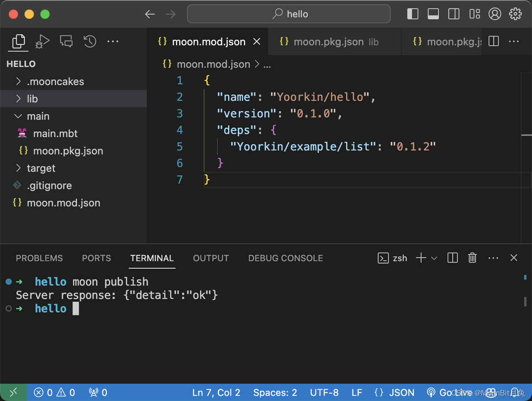Viewport: 532px width, 401px height.
Task: Split the terminal pane
Action: [452, 258]
